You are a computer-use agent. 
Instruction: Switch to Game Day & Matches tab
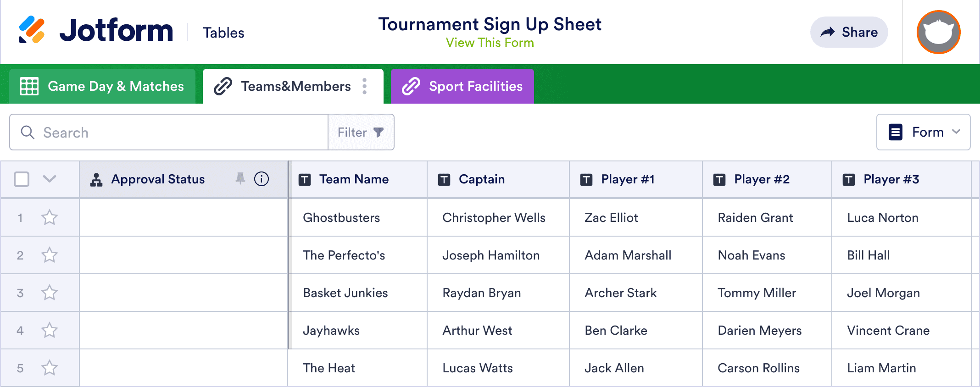102,86
